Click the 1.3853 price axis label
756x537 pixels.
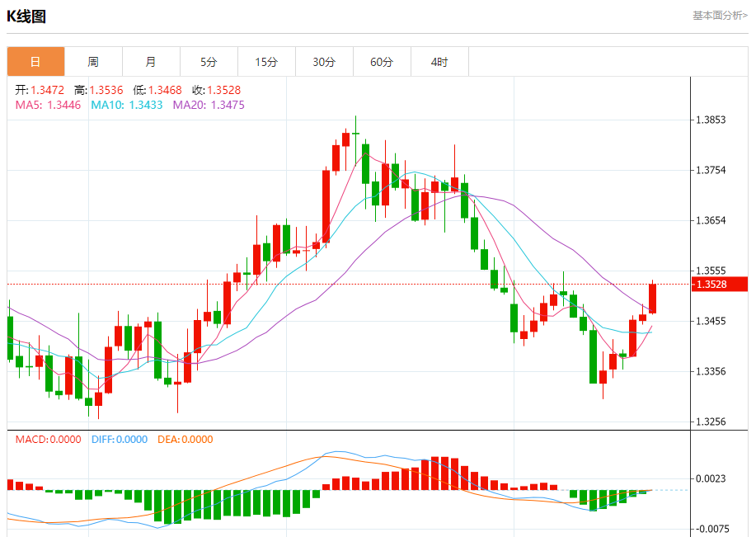coord(711,120)
